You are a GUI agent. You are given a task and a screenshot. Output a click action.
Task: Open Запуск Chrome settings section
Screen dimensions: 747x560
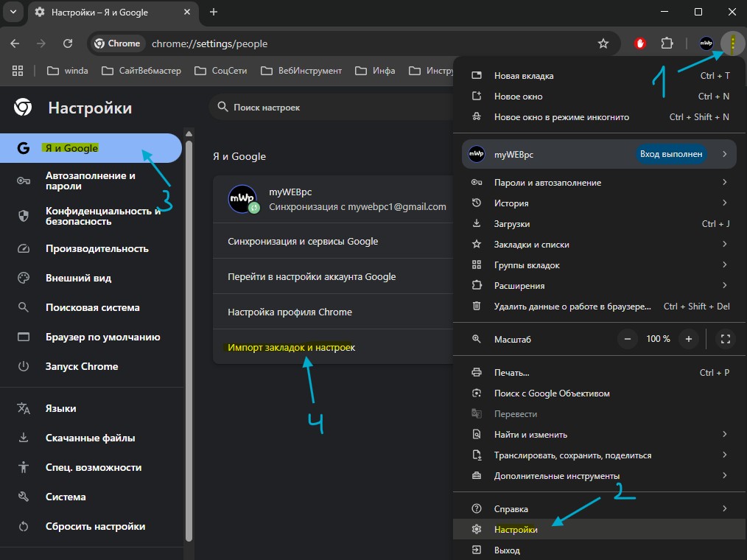91,366
